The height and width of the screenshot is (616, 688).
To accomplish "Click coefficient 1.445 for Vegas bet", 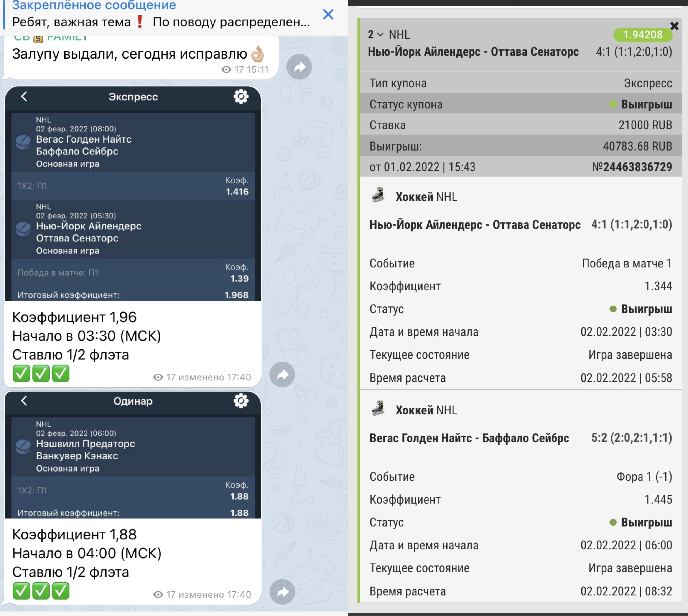I will coord(658,500).
